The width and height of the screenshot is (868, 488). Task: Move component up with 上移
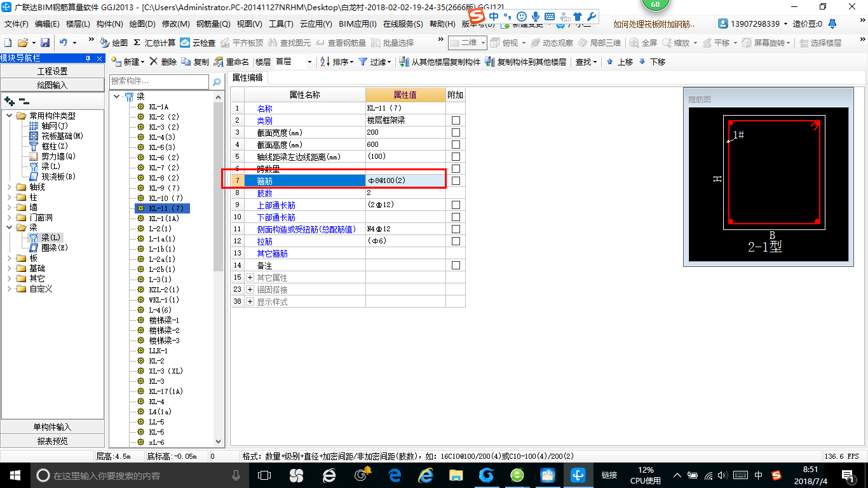(x=620, y=62)
